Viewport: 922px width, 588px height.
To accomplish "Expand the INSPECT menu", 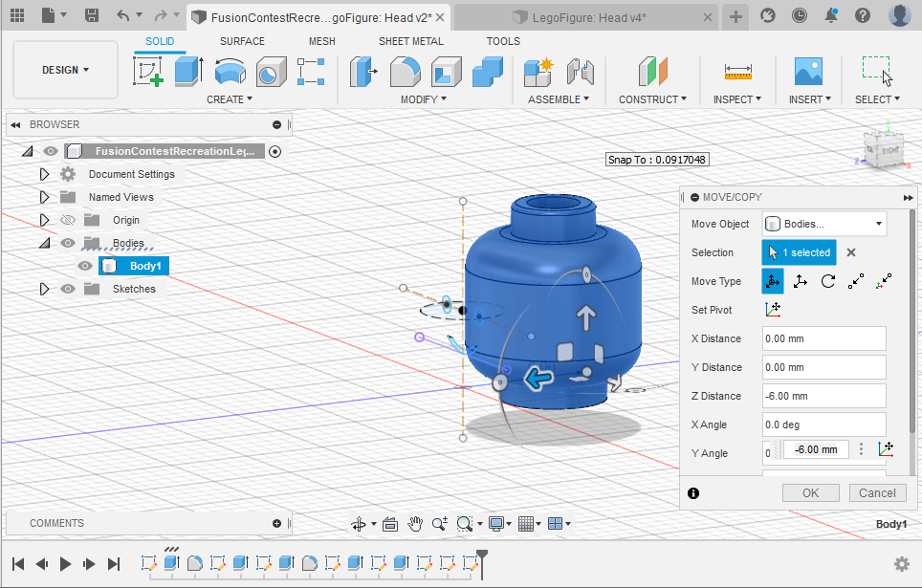I will (x=737, y=99).
